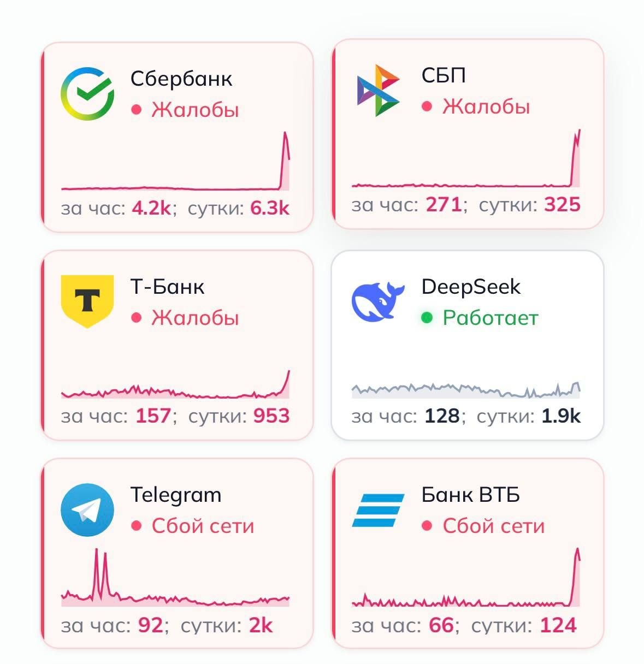Click the T-Bank yellow shield logo
This screenshot has height=664, width=644.
87,301
